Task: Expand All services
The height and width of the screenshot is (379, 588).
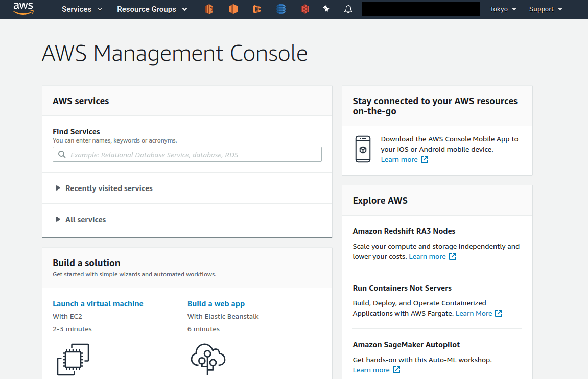Action: tap(85, 219)
